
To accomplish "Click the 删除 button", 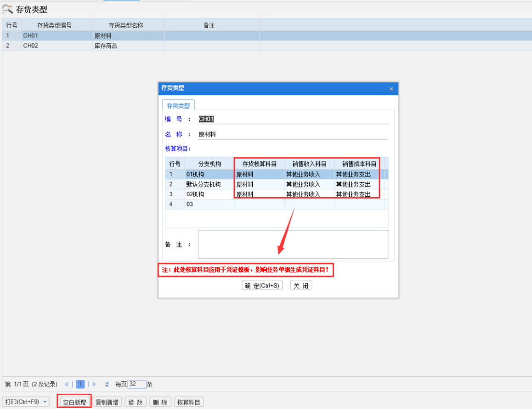I will pos(160,402).
